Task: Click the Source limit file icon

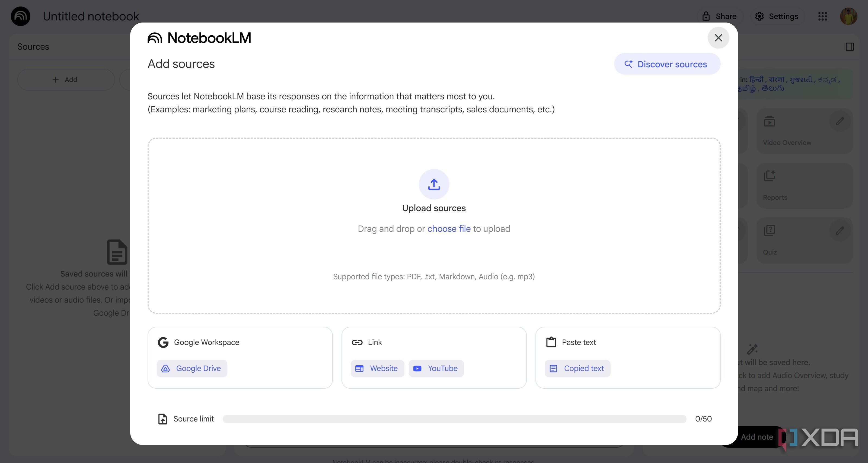Action: click(x=163, y=419)
